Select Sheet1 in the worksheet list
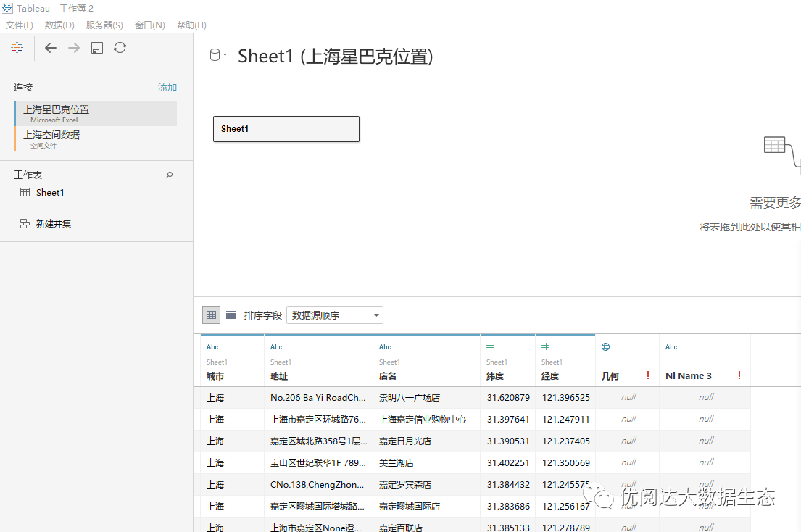This screenshot has width=801, height=532. pos(50,193)
